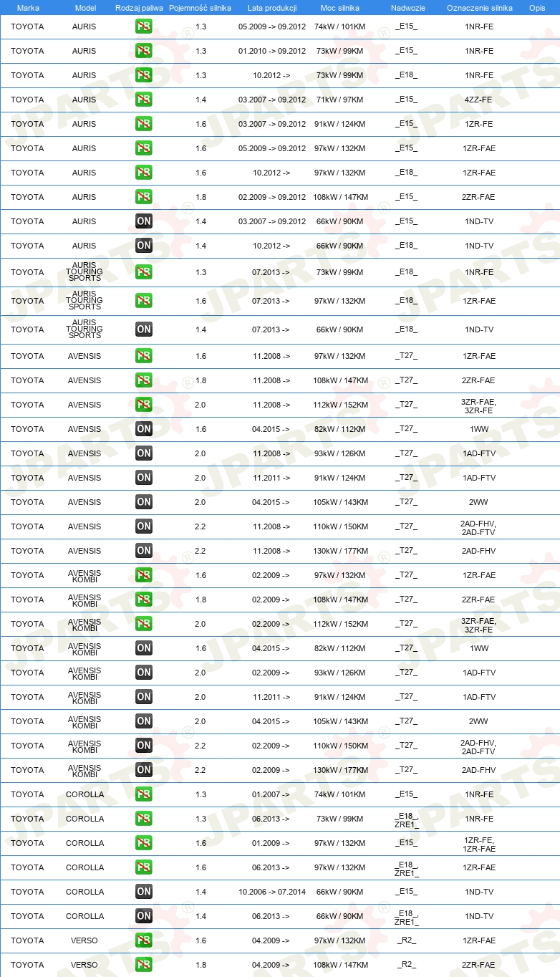Click the diesel ON icon in the Corolla 10.2006 -> 07.2014 row
Image resolution: width=560 pixels, height=977 pixels.
(x=144, y=892)
